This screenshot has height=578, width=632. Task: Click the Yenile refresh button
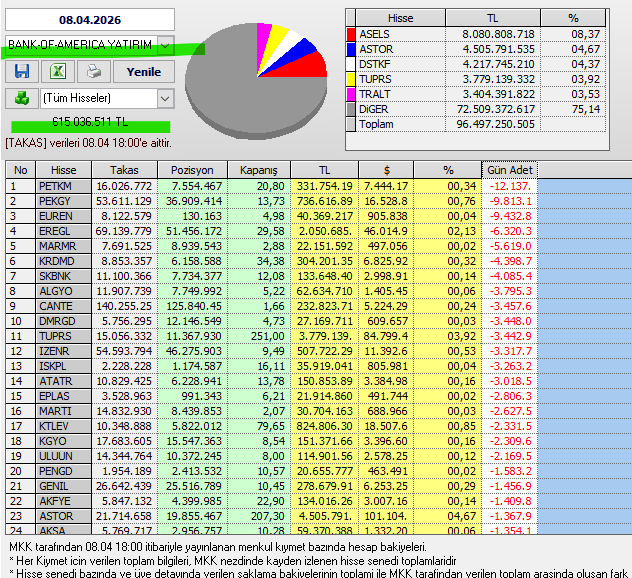click(144, 72)
